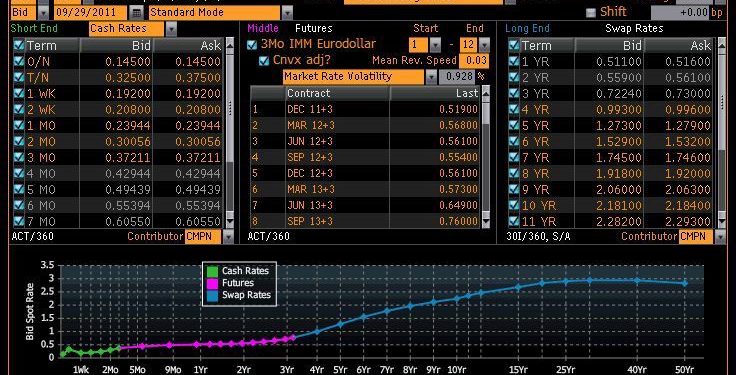The height and width of the screenshot is (375, 736).
Task: Toggle the 6 MO term checkbox
Action: coord(19,205)
